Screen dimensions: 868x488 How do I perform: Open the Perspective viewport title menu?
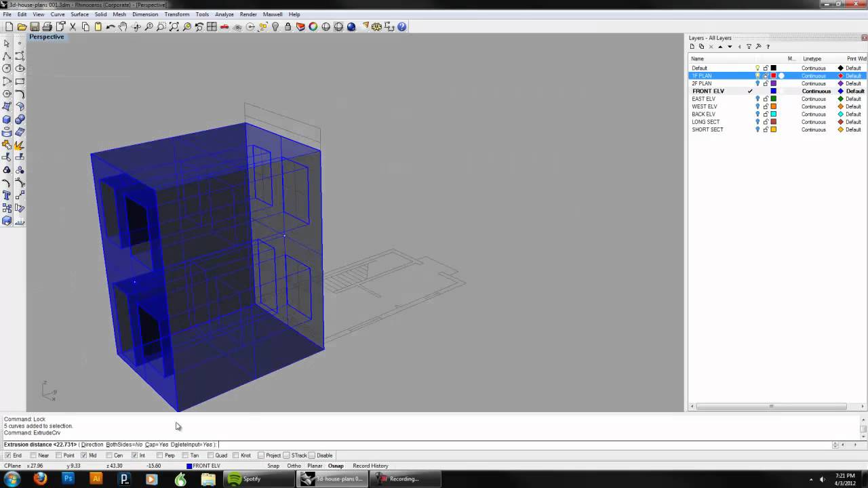(x=47, y=37)
